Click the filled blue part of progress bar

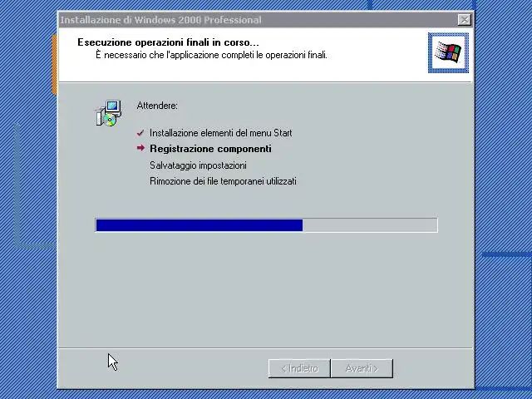[x=199, y=225]
